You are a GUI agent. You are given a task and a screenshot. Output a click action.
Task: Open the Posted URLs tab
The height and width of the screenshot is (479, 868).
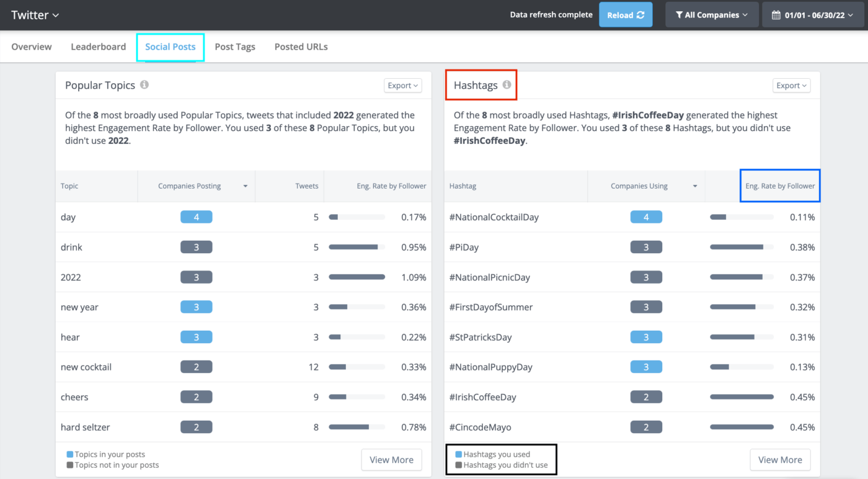(x=301, y=47)
